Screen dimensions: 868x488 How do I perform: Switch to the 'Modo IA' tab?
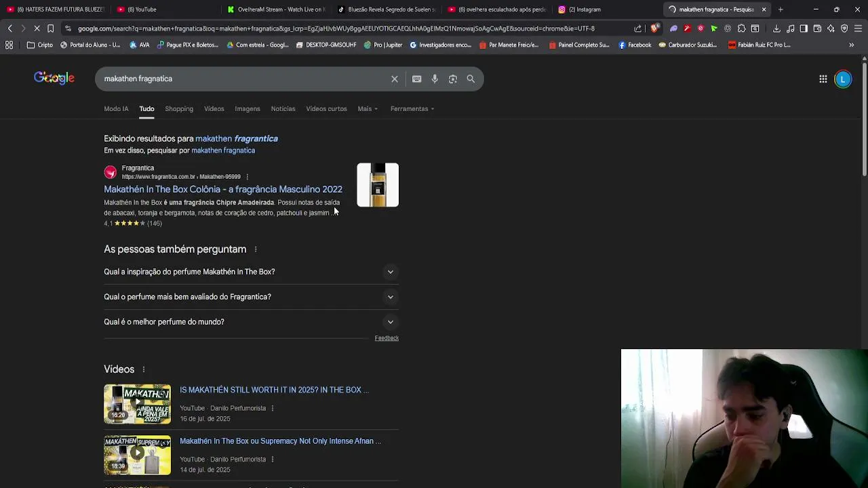pyautogui.click(x=116, y=108)
